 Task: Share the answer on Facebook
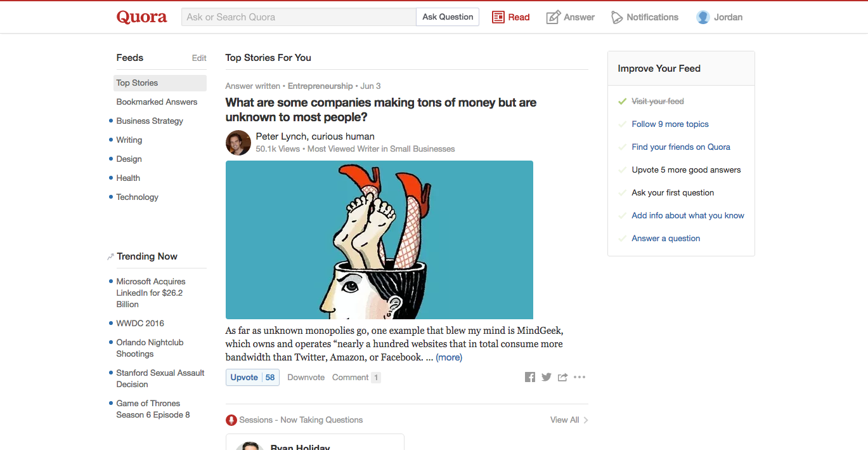(530, 377)
